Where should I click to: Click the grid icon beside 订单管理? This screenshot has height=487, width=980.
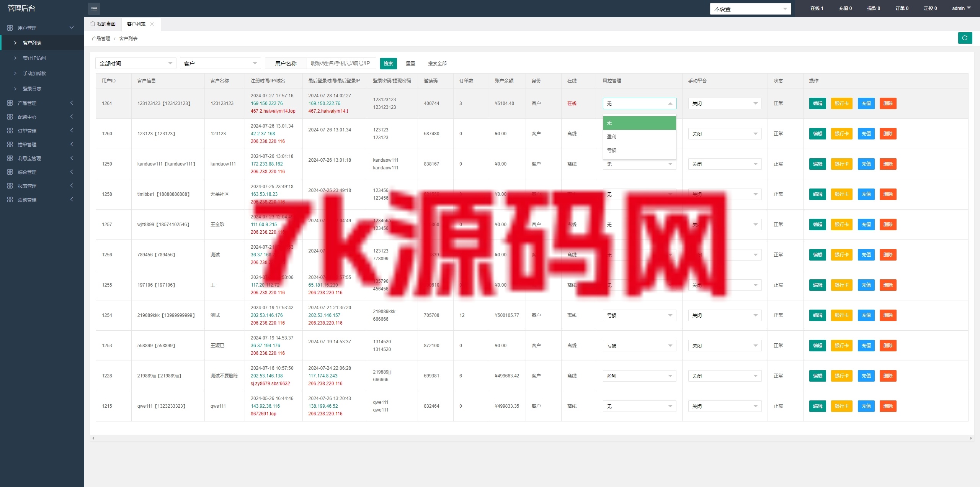[x=10, y=131]
